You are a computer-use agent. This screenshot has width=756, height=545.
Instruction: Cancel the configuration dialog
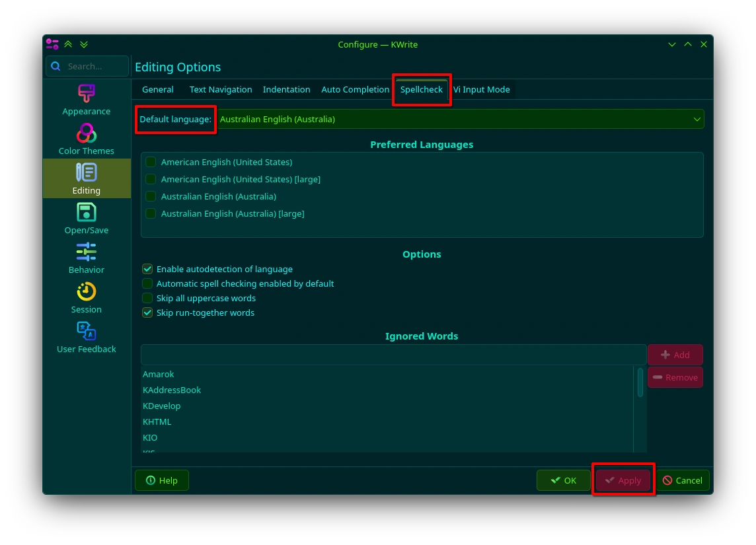683,480
